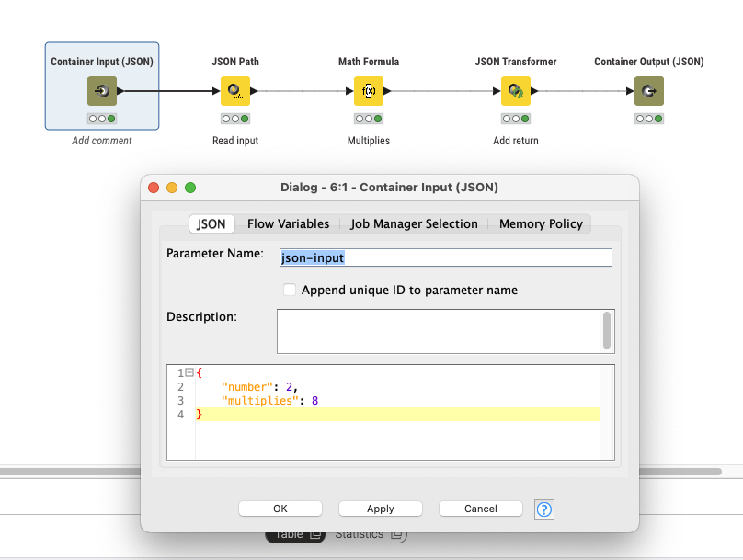Open the Memory Policy tab
The height and width of the screenshot is (560, 743).
[x=540, y=223]
